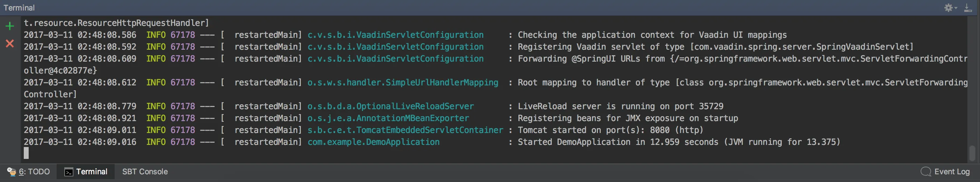Screen dimensions: 980x182
Task: Click the terminal's vertical scrollbar thumb
Action: point(972,153)
